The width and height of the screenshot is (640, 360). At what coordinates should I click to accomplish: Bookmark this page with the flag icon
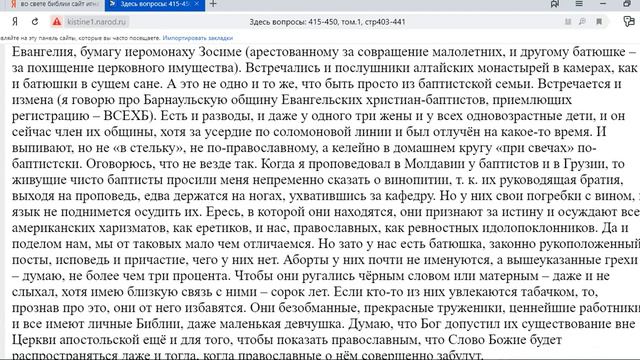tap(599, 22)
